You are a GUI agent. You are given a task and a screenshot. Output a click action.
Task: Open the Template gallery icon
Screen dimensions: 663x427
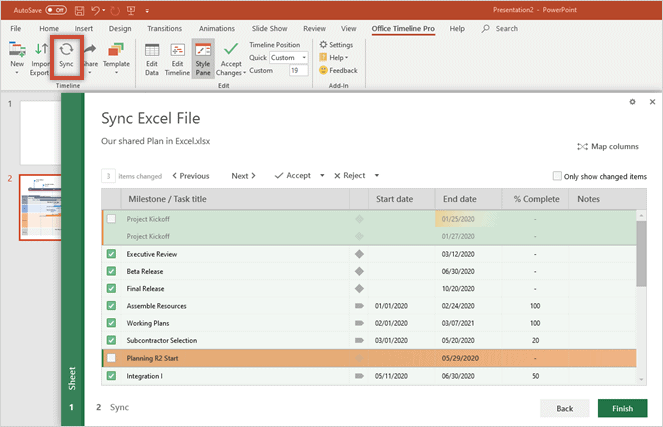click(116, 49)
